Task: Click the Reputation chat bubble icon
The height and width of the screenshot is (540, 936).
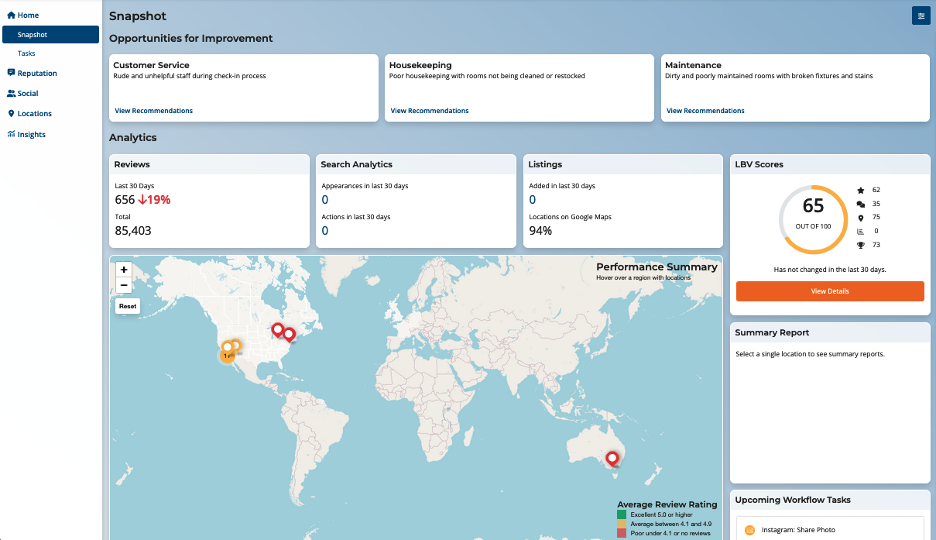Action: click(11, 73)
